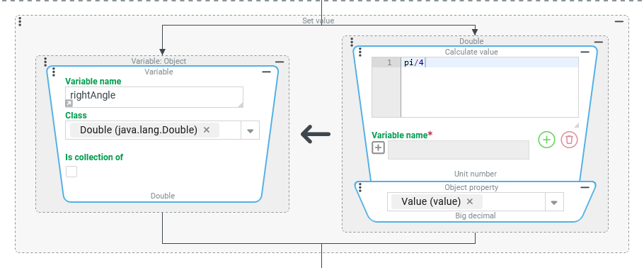Open the Variable: Object block handle menu
The image size is (644, 268).
(45, 62)
